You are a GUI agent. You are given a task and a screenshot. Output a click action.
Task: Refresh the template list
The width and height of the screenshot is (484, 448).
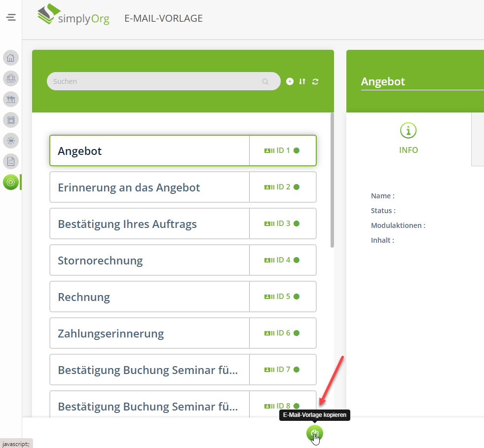tap(315, 81)
